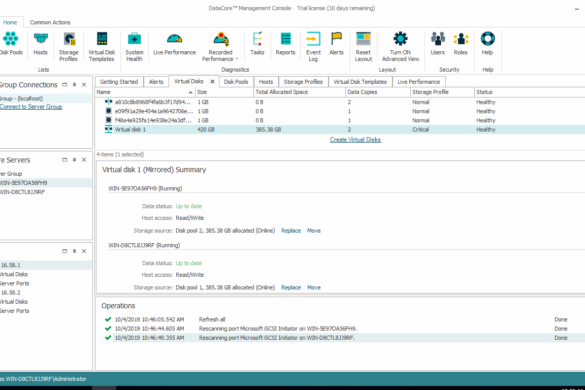Select server WIN-D8CTL8JJ9RF in the Servers tree
This screenshot has width=585, height=390.
tap(22, 192)
